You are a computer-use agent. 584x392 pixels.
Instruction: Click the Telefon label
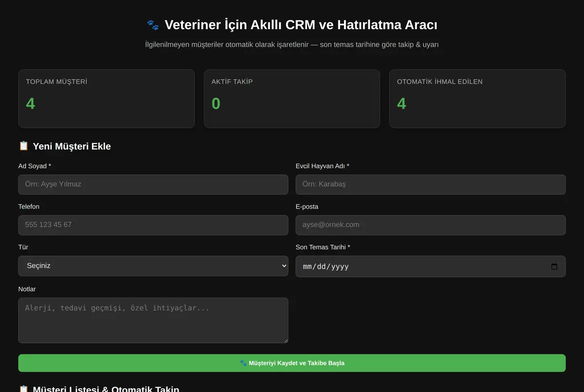coord(29,207)
